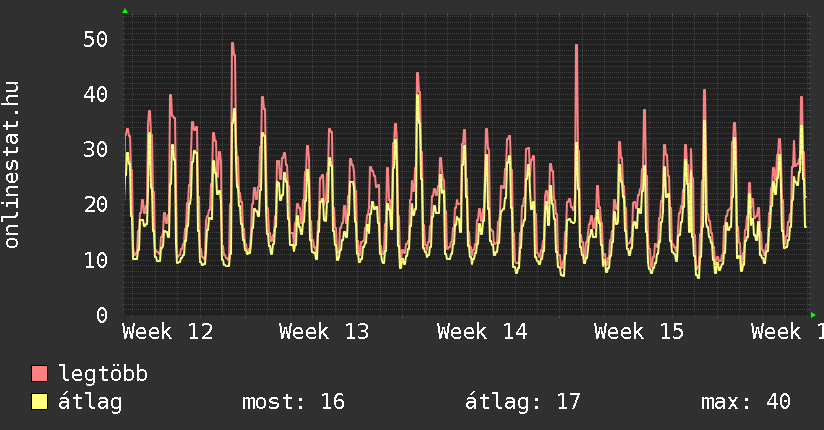Click the 'max: 40' statistic text
Screen dimensions: 824x430
[x=746, y=402]
